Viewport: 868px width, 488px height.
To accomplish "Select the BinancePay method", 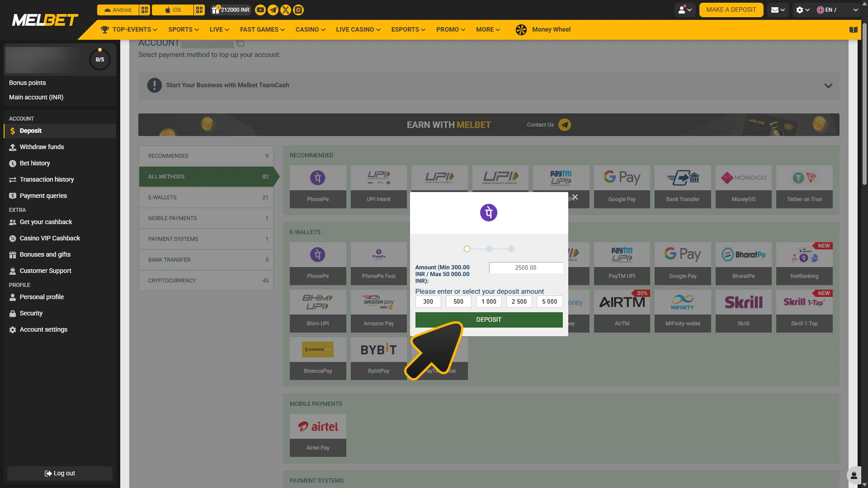I will [x=318, y=358].
